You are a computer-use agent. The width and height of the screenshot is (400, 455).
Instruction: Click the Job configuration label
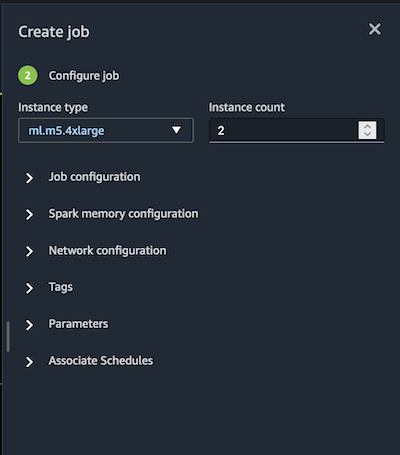(x=94, y=177)
